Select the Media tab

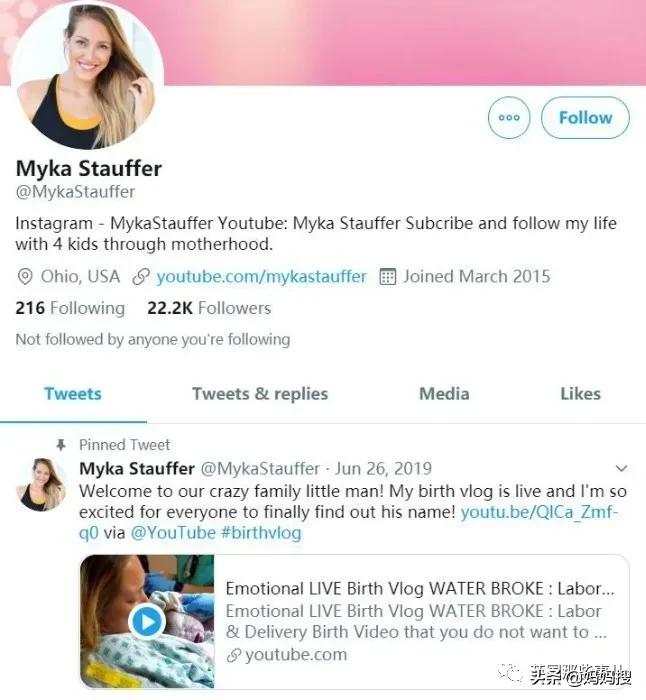pos(444,394)
